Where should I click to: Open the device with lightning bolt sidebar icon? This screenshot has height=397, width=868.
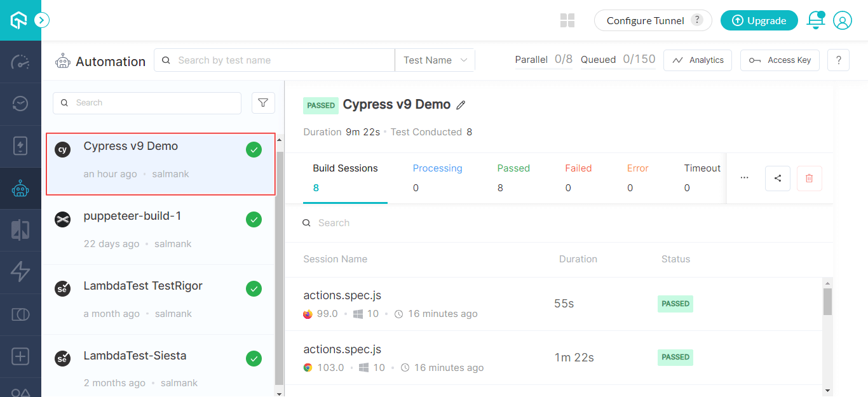click(x=20, y=146)
